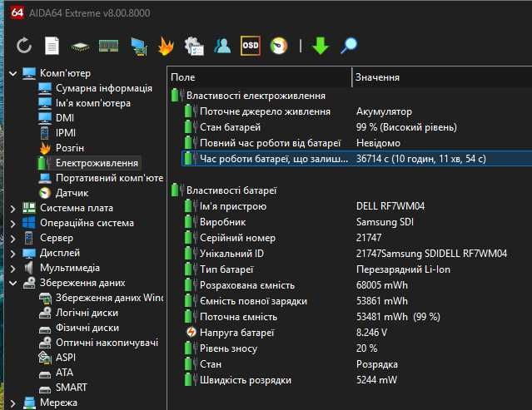Open Збереження даних Windows tree item

[109, 298]
